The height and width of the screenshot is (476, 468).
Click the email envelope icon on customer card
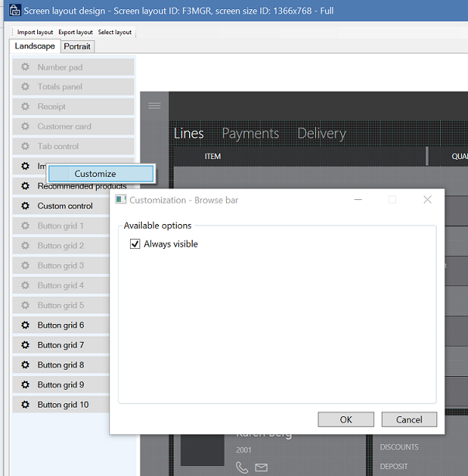[x=261, y=467]
